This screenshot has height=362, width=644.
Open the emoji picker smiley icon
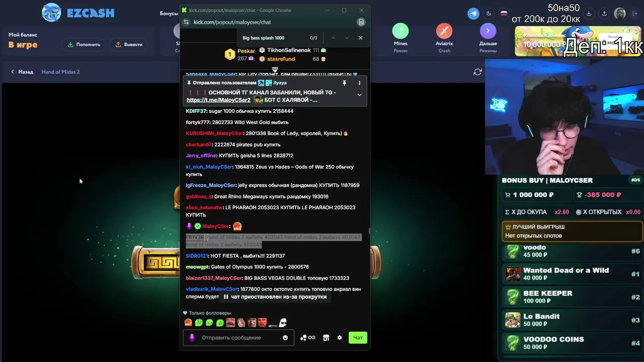tap(285, 337)
